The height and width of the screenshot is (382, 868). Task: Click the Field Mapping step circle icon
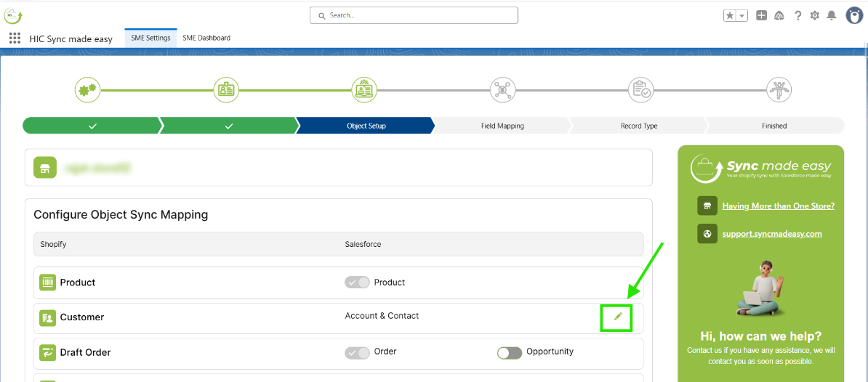502,89
